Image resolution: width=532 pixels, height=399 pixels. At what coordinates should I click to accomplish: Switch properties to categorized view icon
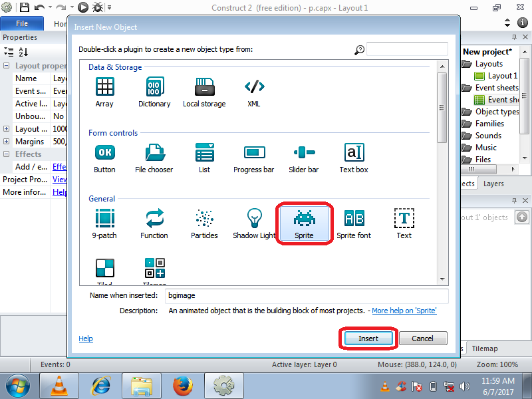click(9, 52)
